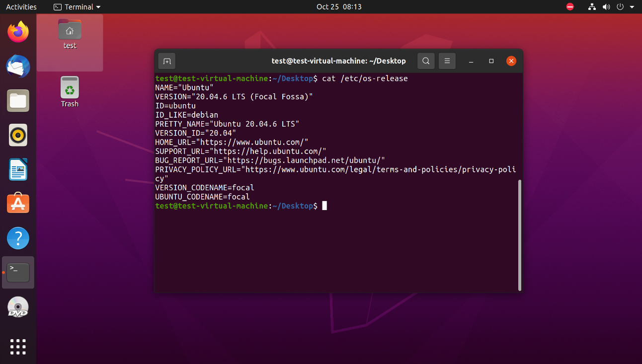Open Firefox from the dock

pos(18,32)
